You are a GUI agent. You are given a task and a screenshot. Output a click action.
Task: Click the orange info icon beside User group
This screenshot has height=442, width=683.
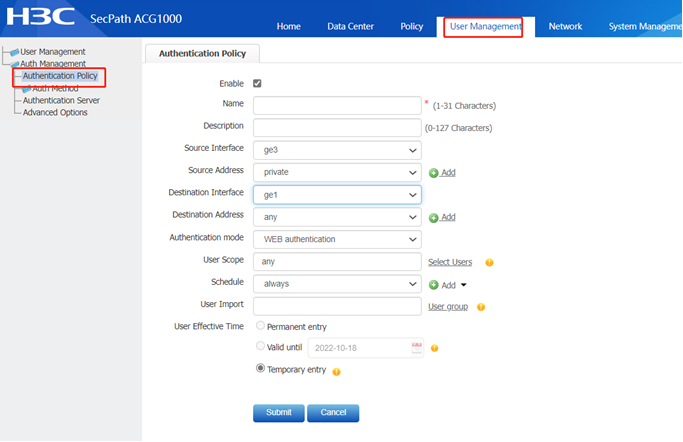[481, 307]
